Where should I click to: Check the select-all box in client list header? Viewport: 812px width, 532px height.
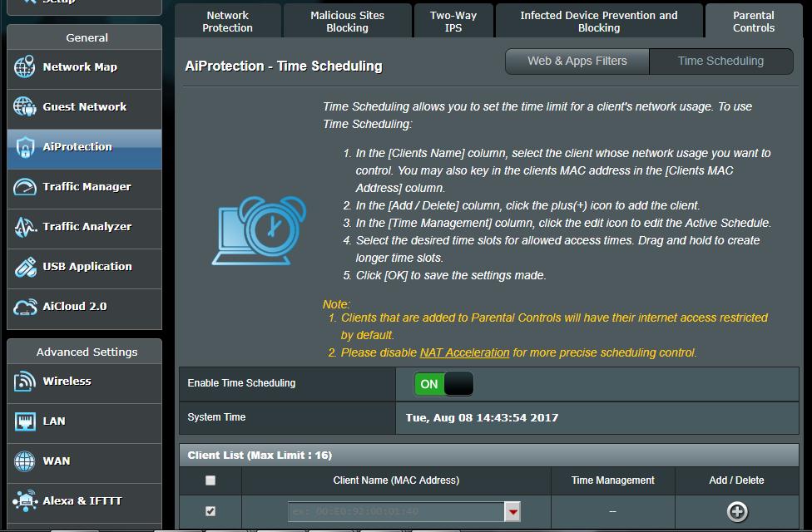(x=210, y=480)
